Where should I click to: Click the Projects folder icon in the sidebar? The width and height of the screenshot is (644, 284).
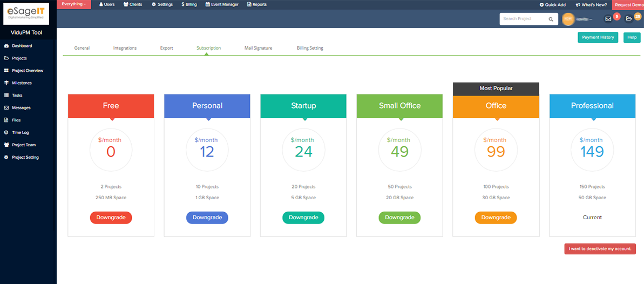pos(6,58)
